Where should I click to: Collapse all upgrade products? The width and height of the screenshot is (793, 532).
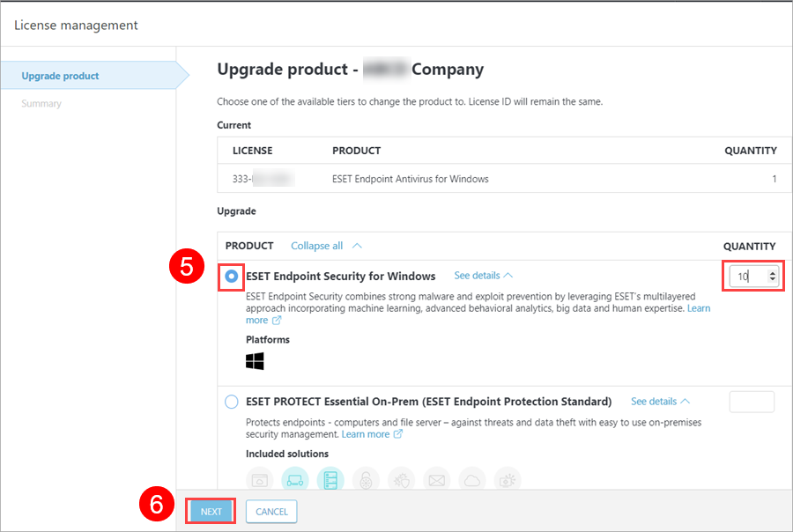[326, 246]
